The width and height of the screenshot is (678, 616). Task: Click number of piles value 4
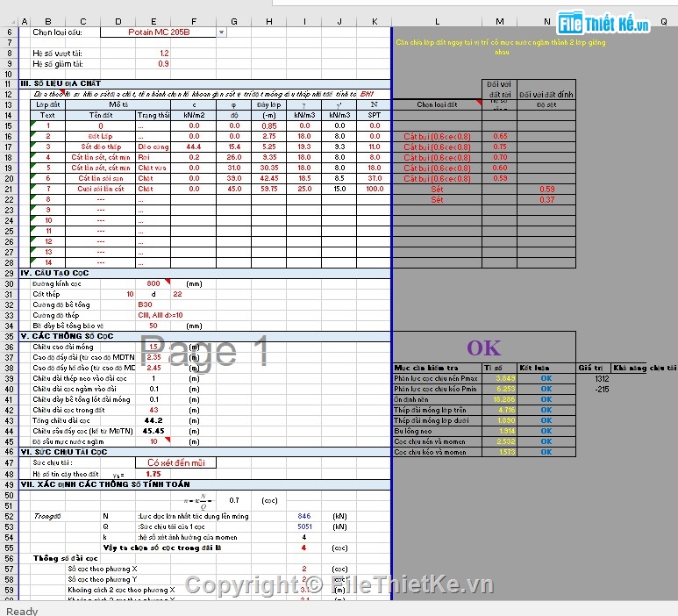(304, 548)
